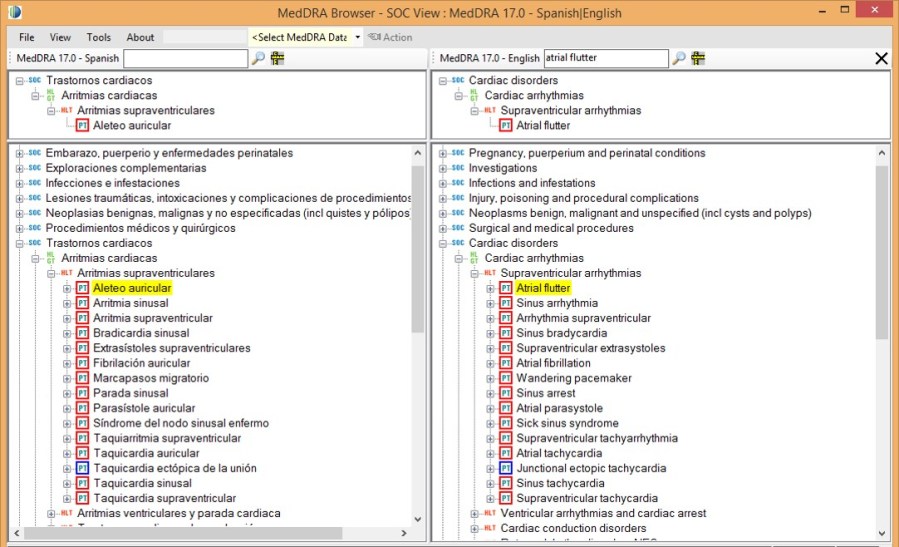Click the Spanish search text field
The height and width of the screenshot is (547, 899).
tap(185, 58)
